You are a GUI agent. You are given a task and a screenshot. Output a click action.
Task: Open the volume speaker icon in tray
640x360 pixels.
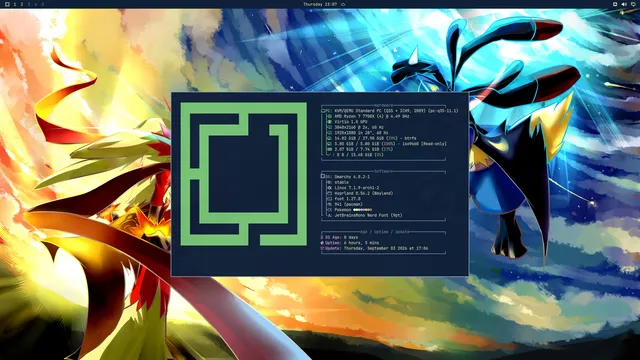point(624,4)
